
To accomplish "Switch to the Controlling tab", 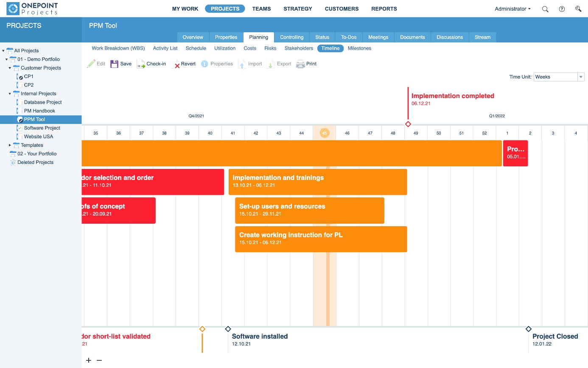I will 292,37.
